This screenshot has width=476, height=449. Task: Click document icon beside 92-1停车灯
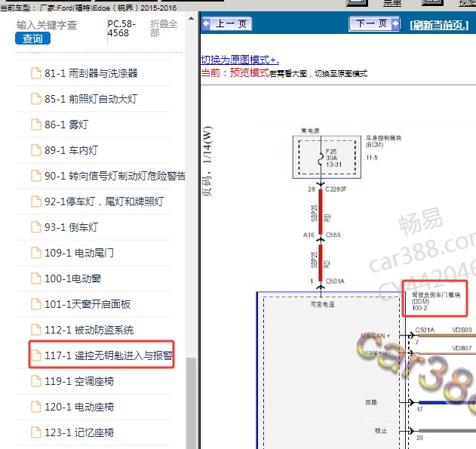point(36,201)
